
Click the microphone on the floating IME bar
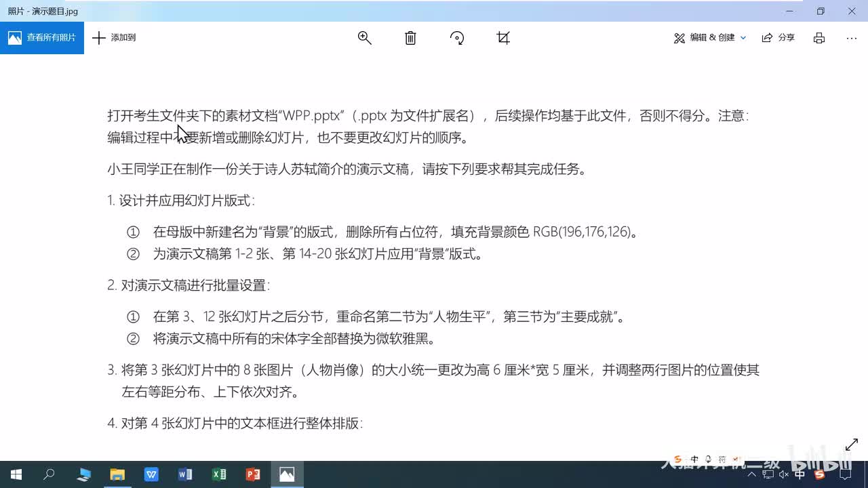708,459
